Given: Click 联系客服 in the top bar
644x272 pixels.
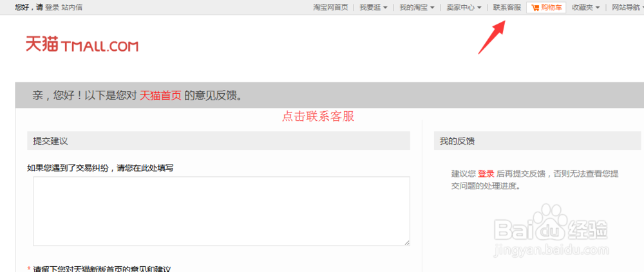Looking at the screenshot, I should (507, 7).
